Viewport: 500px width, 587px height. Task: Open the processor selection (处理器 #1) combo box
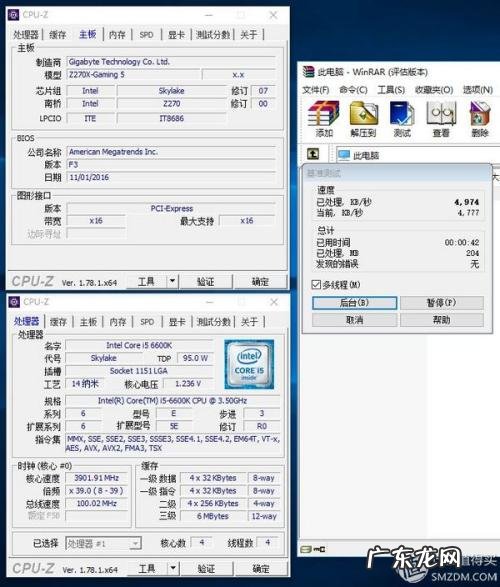pyautogui.click(x=103, y=543)
